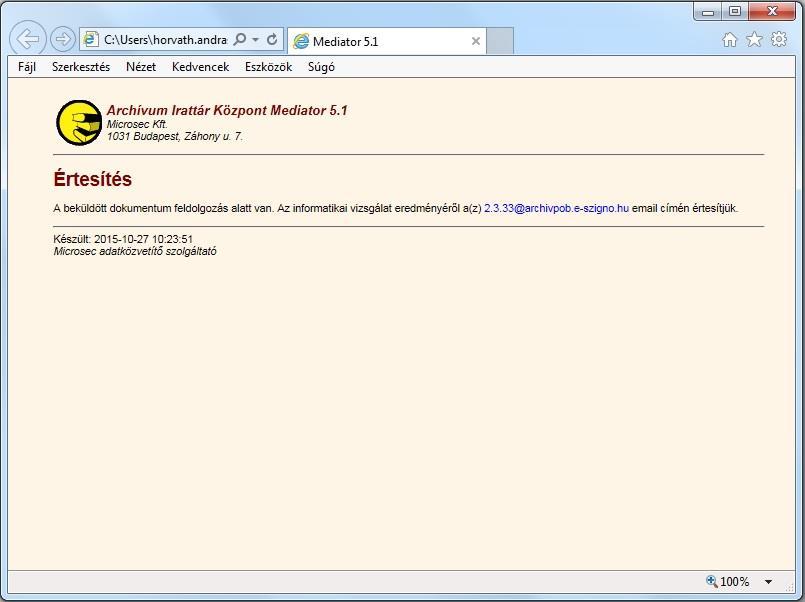
Task: Open the Tools gear icon
Action: [x=779, y=39]
